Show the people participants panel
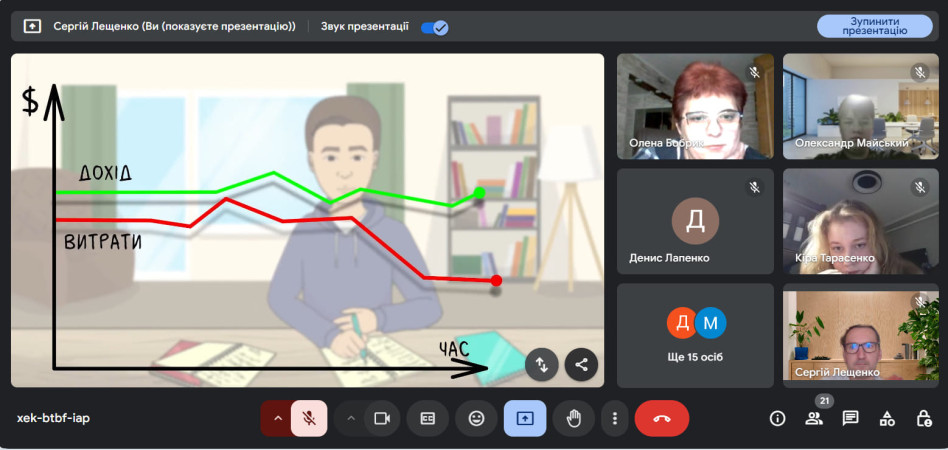 (814, 418)
